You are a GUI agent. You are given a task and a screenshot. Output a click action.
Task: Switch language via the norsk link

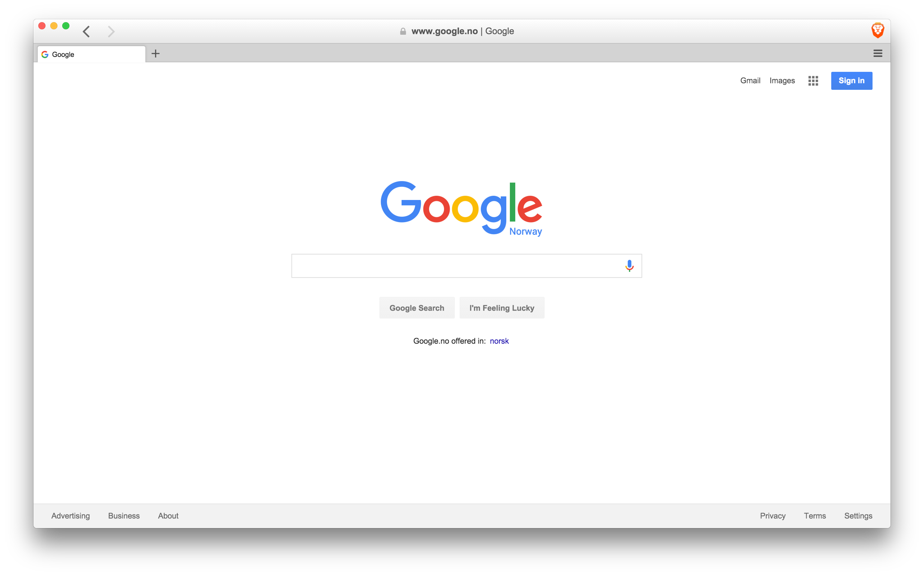tap(499, 341)
